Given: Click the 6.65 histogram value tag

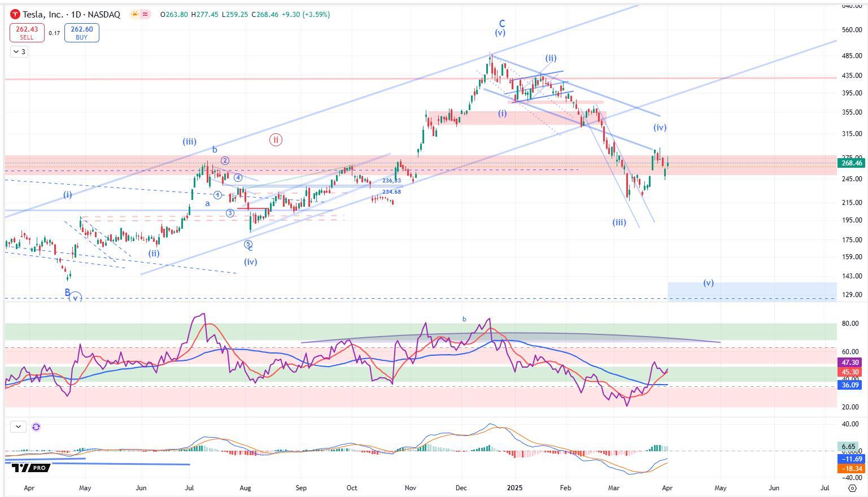Looking at the screenshot, I should click(849, 446).
